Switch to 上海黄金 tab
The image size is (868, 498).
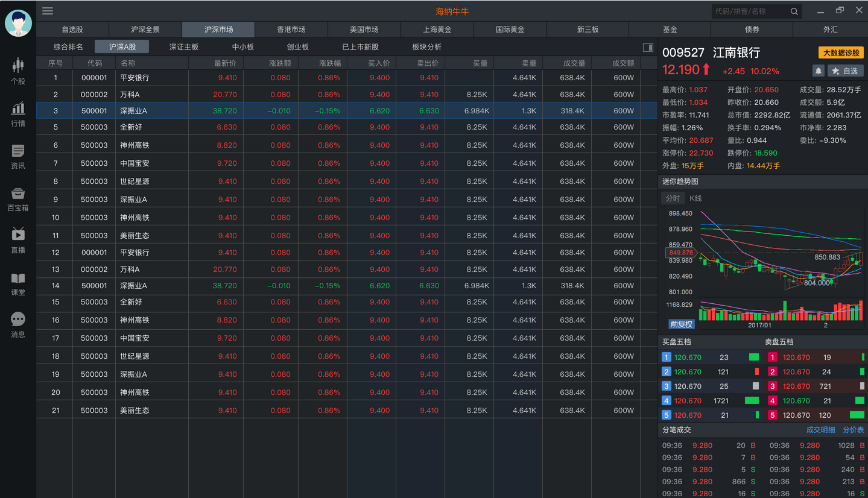tap(437, 30)
